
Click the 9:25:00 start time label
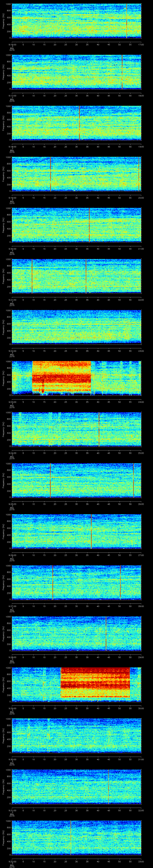[x=12, y=504]
